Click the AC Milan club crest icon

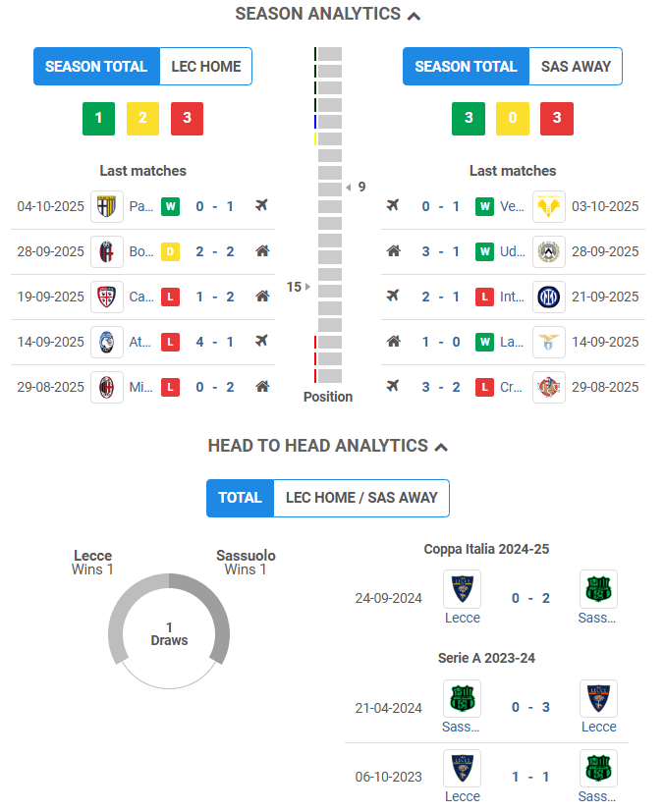[x=107, y=387]
